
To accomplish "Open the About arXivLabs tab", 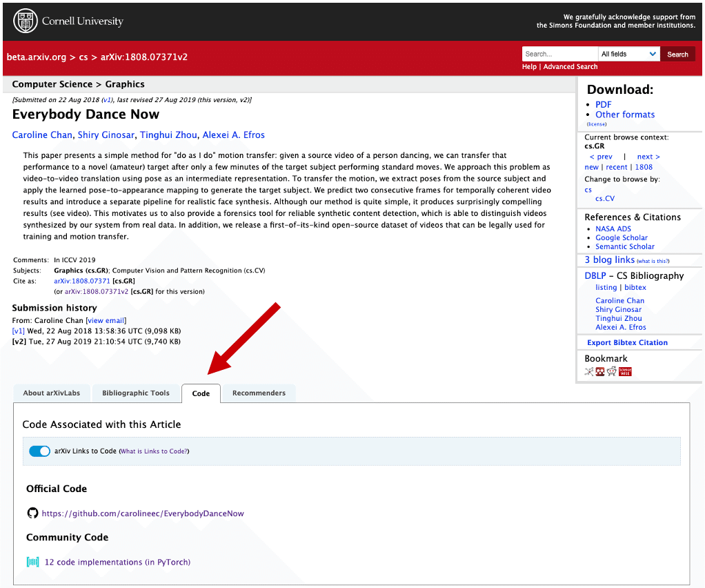I will (51, 393).
